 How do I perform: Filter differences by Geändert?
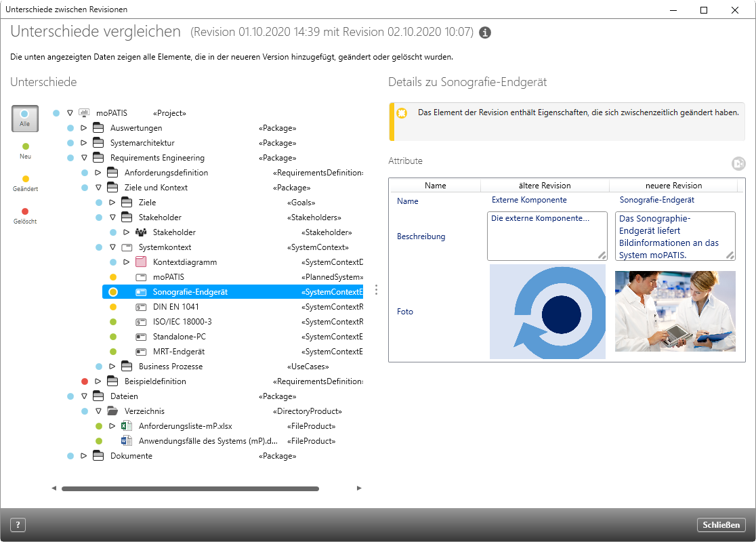(x=25, y=183)
